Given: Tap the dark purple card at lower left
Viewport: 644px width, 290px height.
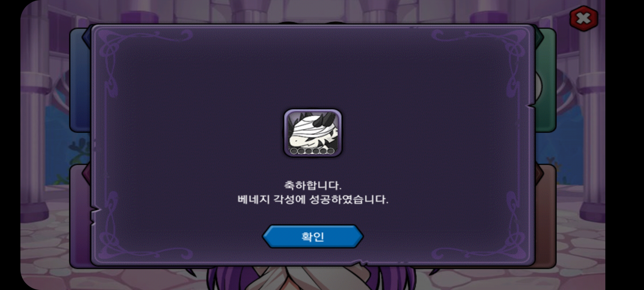Looking at the screenshot, I should pos(80,216).
